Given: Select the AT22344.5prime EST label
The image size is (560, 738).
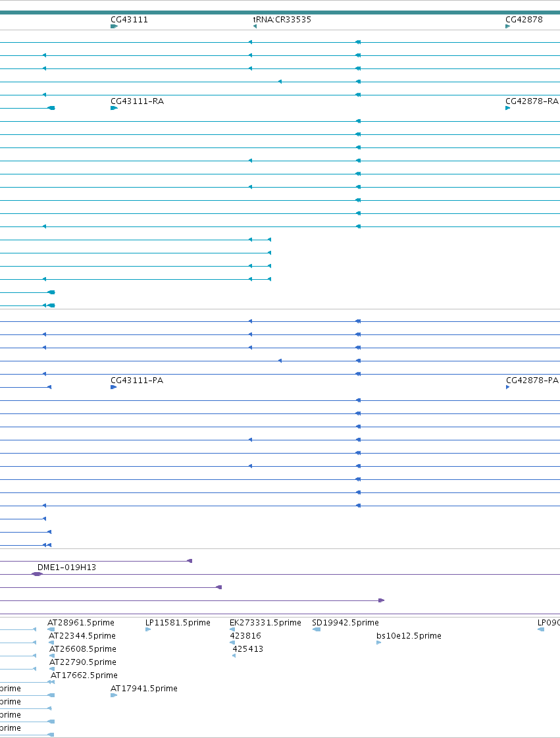Looking at the screenshot, I should [x=82, y=636].
